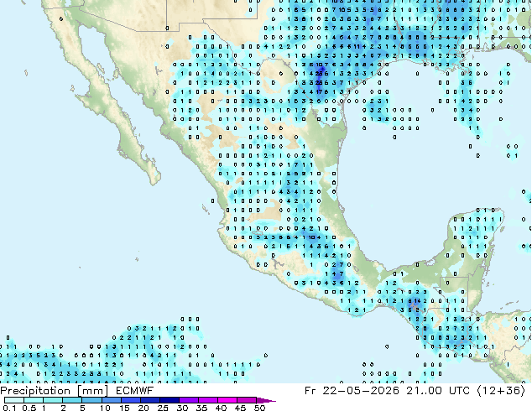This screenshot has height=411, width=532.
Task: Click the "21:00" time text
Action: [424, 391]
